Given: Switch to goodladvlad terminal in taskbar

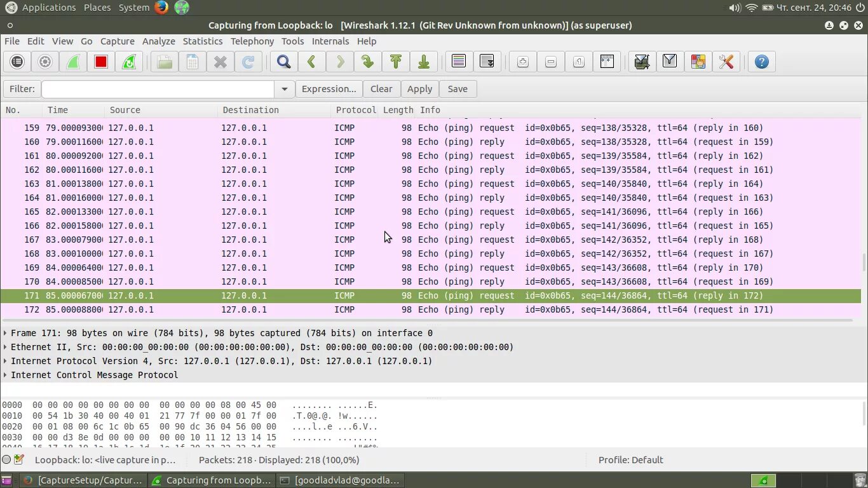Looking at the screenshot, I should pyautogui.click(x=340, y=480).
